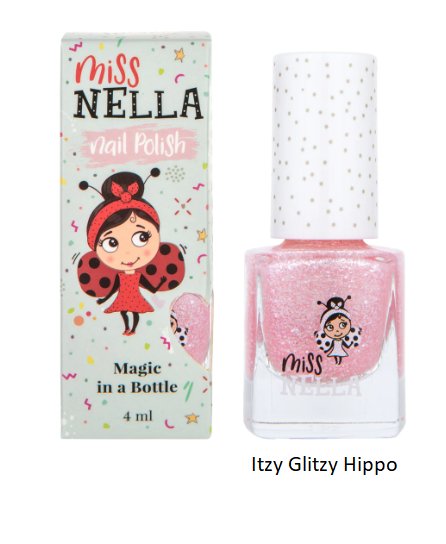Click the white polka-dot bottle cap
Viewport: 446px width, 544px height.
coord(324,146)
